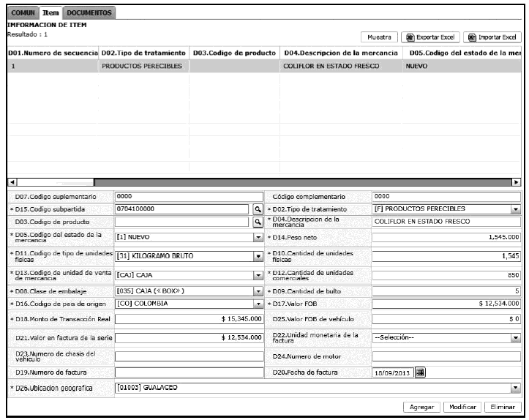
Task: Click the Importar Excel button
Action: 492,37
